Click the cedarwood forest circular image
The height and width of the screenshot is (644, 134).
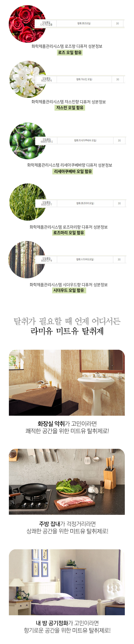(27, 260)
